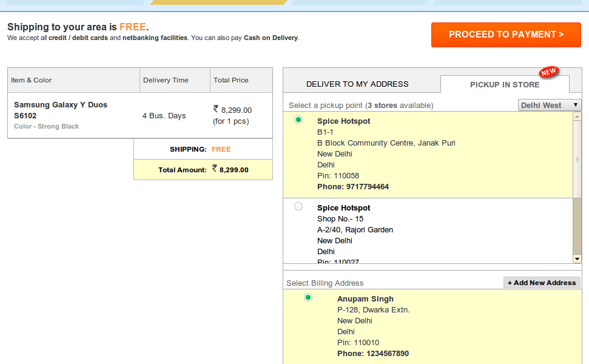Click the Total Price column header
The width and height of the screenshot is (589, 364).
pos(231,80)
